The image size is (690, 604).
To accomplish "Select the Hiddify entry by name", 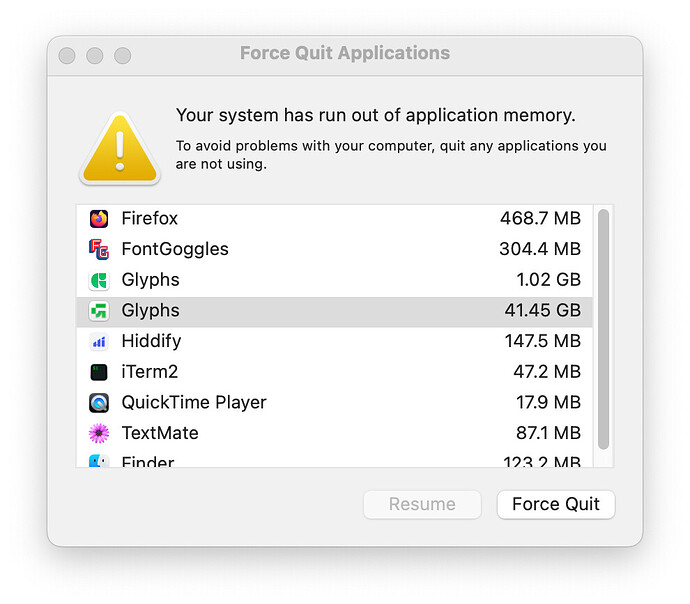I will (151, 341).
